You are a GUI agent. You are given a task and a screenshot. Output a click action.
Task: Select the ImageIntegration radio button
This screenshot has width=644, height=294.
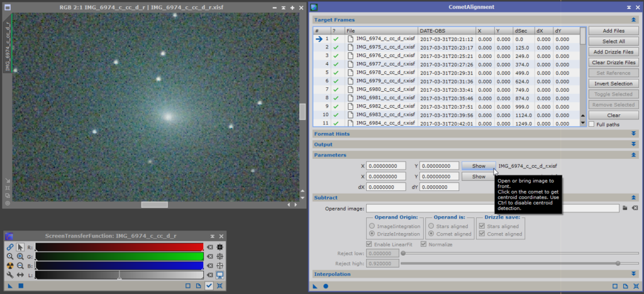[373, 226]
